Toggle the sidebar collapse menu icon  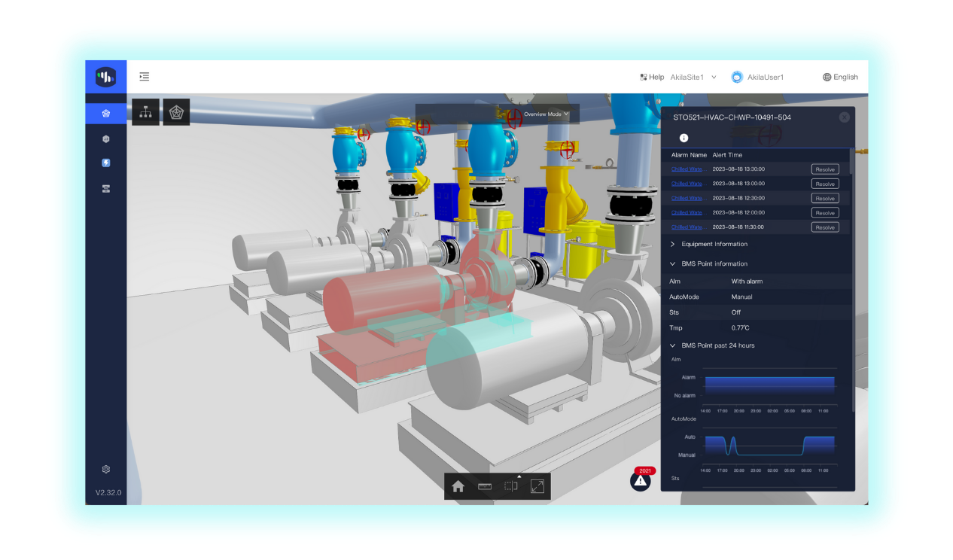pos(144,77)
